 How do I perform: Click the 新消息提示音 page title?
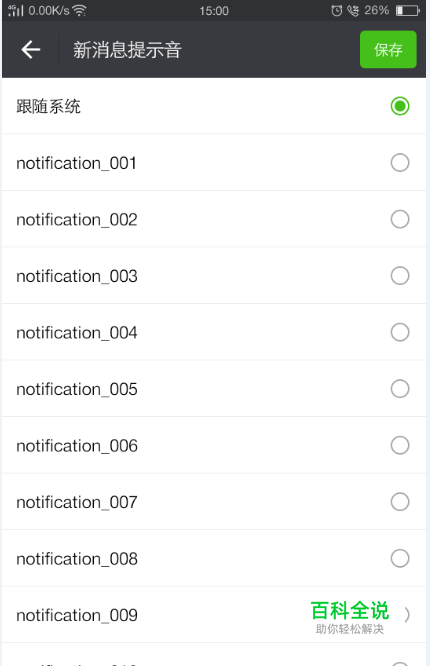click(x=127, y=50)
